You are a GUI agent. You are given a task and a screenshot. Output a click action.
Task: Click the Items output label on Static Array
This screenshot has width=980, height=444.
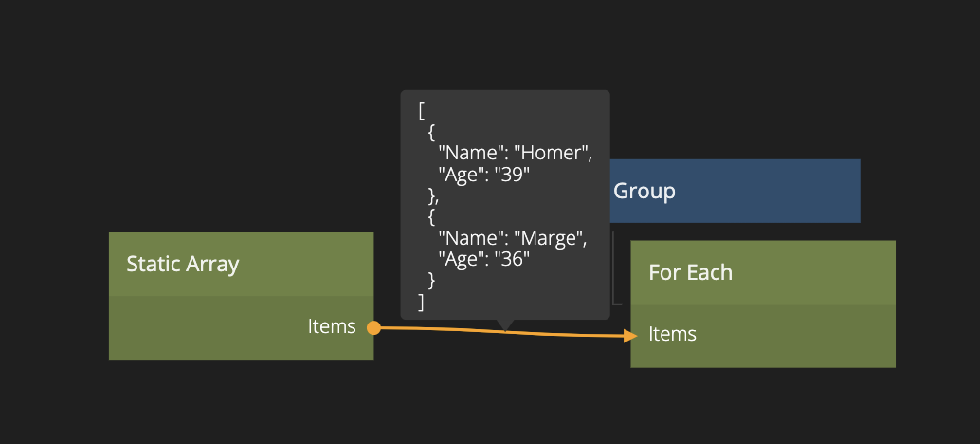pos(332,326)
